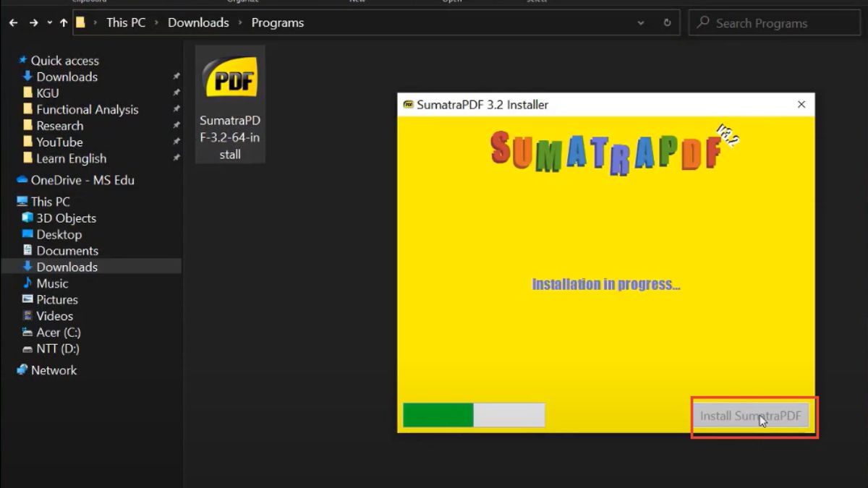Image resolution: width=868 pixels, height=488 pixels.
Task: Open the Music note icon in sidebar
Action: [x=27, y=283]
